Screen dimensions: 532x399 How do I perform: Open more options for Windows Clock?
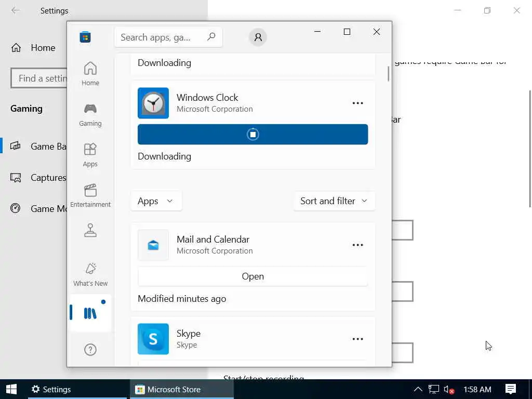357,103
